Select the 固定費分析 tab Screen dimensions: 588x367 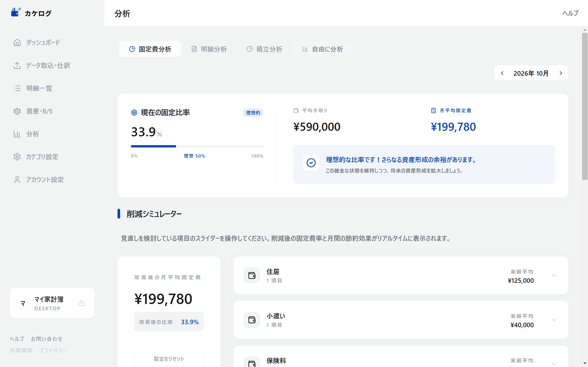click(150, 49)
